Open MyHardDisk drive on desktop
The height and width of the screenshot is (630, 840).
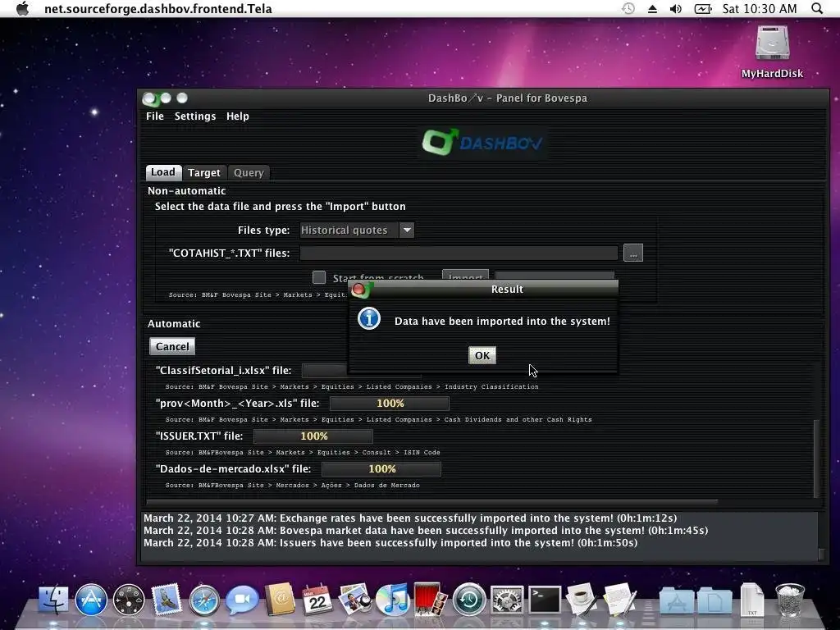tap(772, 52)
